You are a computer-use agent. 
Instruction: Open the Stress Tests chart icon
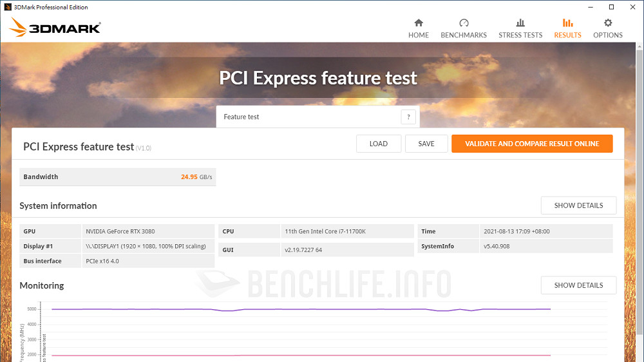click(x=520, y=23)
